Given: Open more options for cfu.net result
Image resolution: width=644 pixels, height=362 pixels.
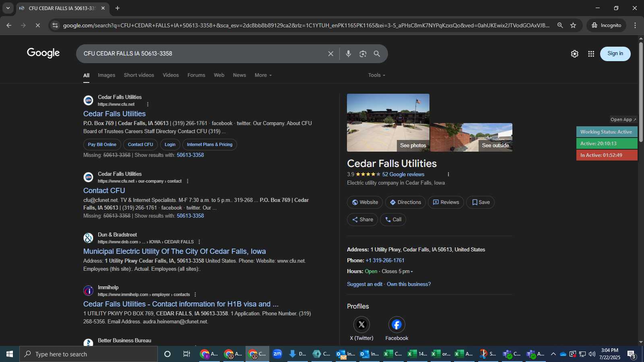Looking at the screenshot, I should coord(148,104).
